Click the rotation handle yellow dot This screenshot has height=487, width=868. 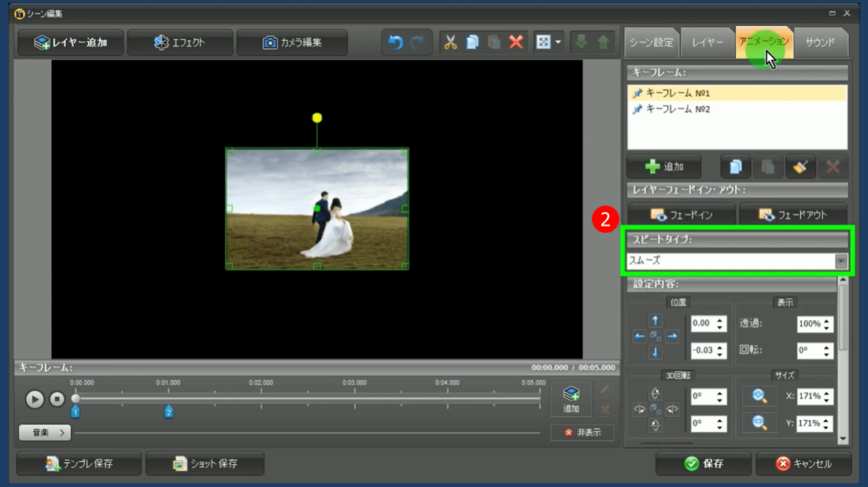[x=317, y=118]
